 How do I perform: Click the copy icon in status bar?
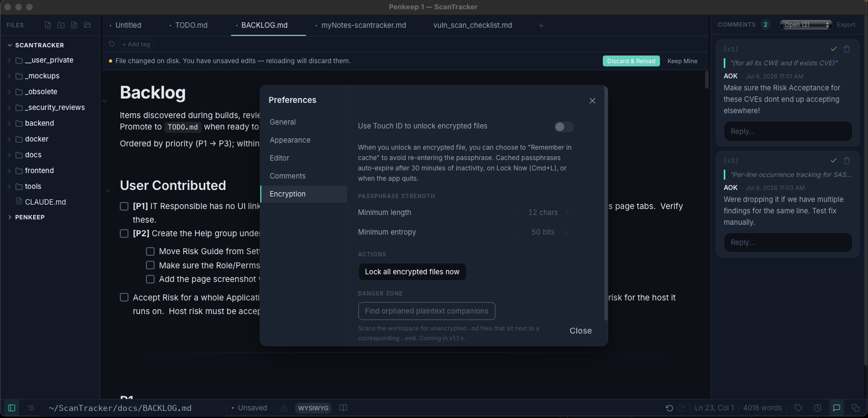point(855,408)
